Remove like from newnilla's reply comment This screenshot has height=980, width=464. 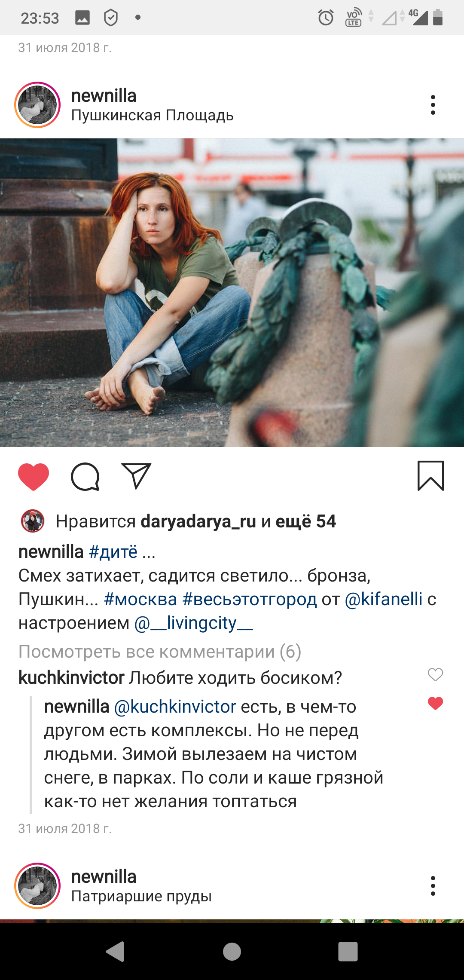[435, 704]
